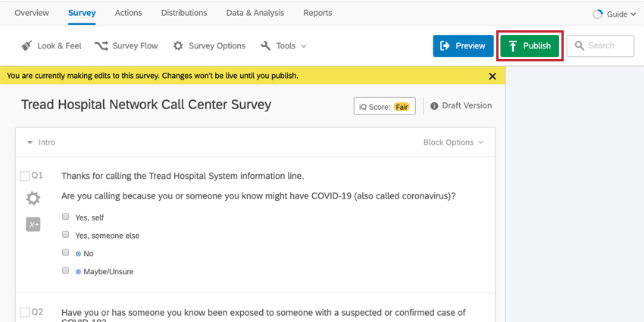
Task: Open the Tools dropdown menu
Action: 284,45
